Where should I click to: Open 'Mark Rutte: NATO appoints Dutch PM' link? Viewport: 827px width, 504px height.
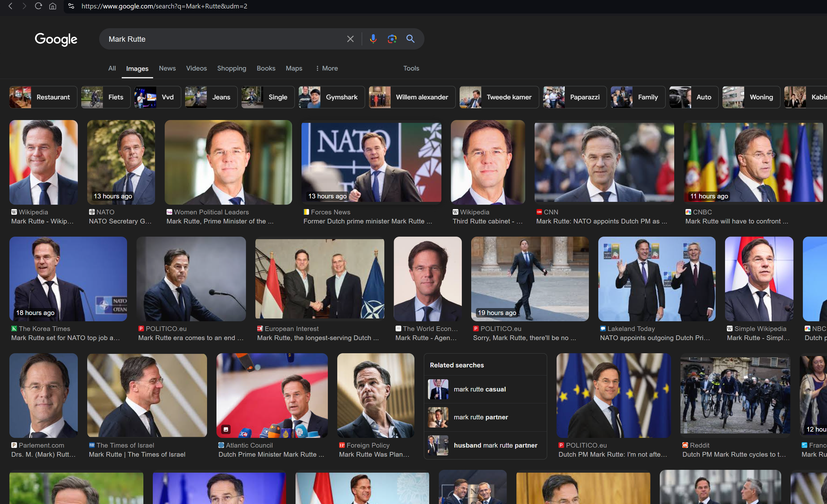tap(601, 221)
